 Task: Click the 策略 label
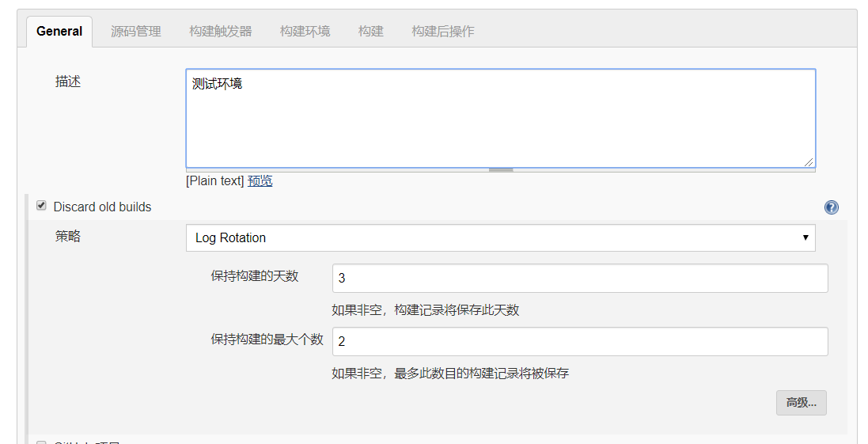tap(68, 237)
